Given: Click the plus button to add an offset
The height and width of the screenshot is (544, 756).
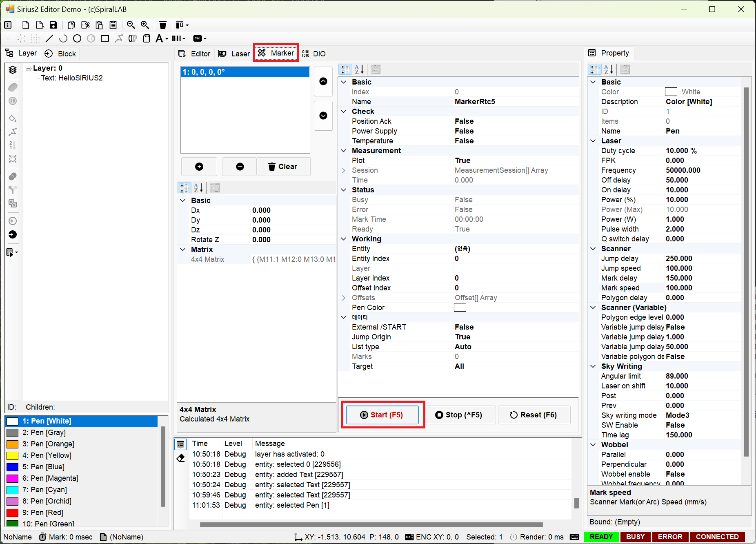Looking at the screenshot, I should pos(199,166).
